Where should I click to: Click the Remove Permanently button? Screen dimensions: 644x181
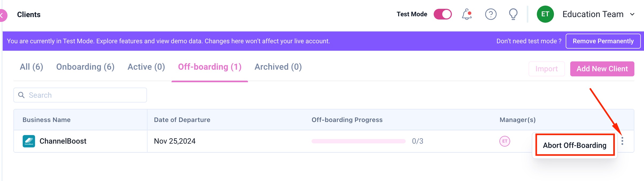[603, 41]
